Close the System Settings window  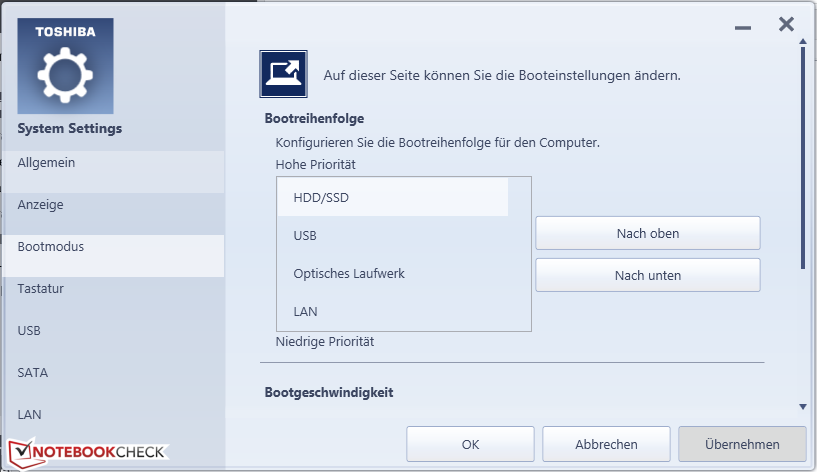click(x=786, y=25)
